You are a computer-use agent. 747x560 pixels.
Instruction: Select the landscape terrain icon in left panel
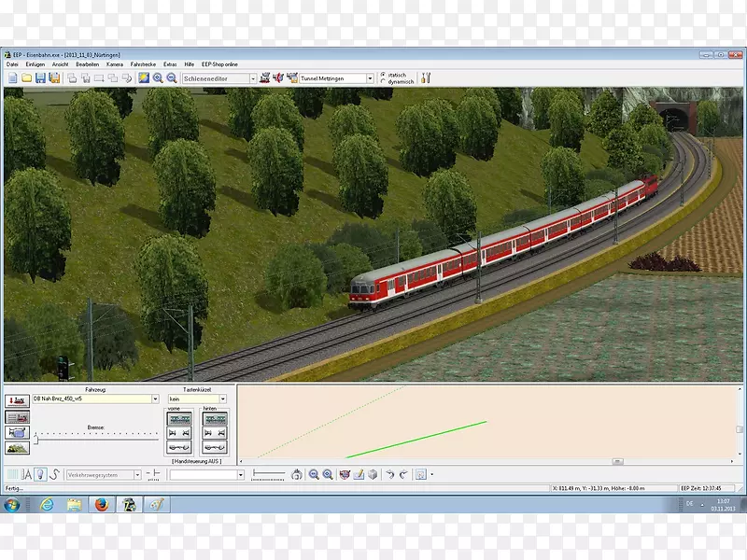17,447
